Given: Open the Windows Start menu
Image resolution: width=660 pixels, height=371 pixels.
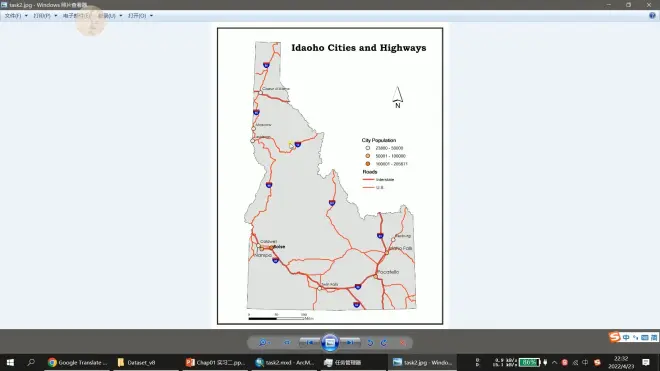Looking at the screenshot, I should point(10,362).
